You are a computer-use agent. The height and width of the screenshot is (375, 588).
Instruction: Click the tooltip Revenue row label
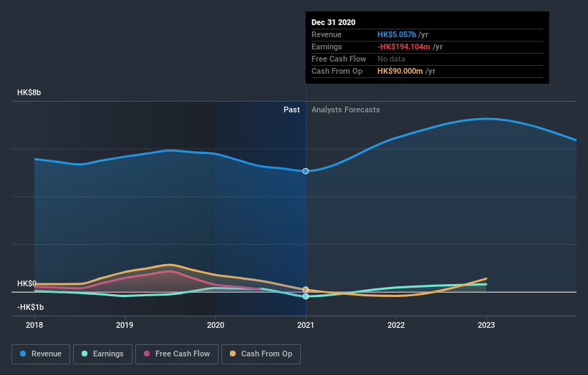click(327, 34)
